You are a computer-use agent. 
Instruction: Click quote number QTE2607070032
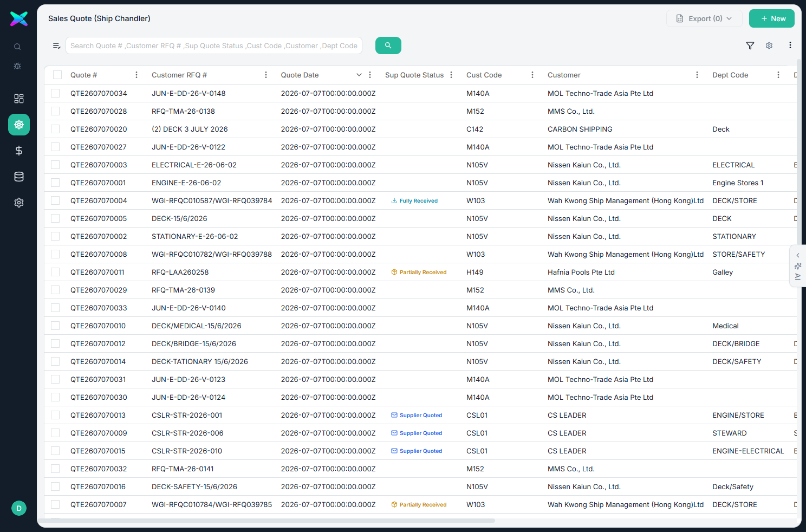point(99,469)
